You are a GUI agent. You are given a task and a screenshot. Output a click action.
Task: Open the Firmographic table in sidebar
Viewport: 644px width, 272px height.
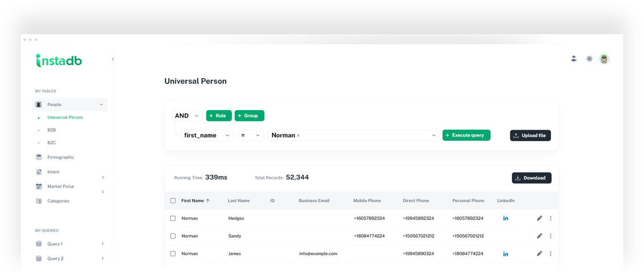60,157
